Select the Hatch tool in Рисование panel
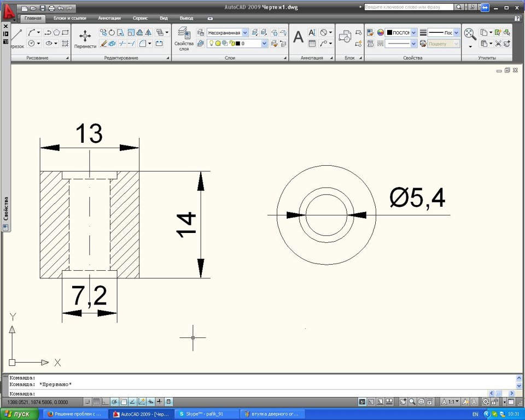This screenshot has width=525, height=420. pos(65,43)
